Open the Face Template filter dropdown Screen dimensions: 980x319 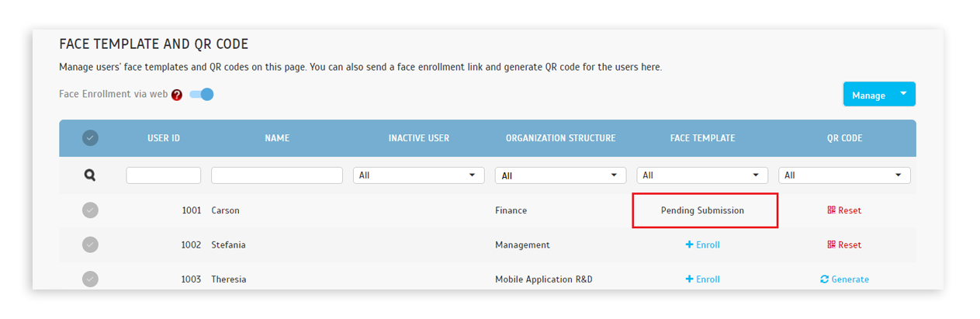coord(702,175)
